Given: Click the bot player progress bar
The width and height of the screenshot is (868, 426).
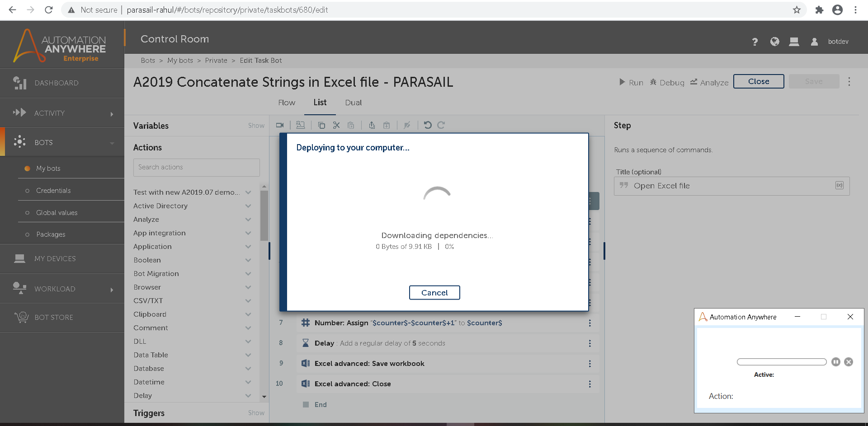Looking at the screenshot, I should click(x=781, y=362).
